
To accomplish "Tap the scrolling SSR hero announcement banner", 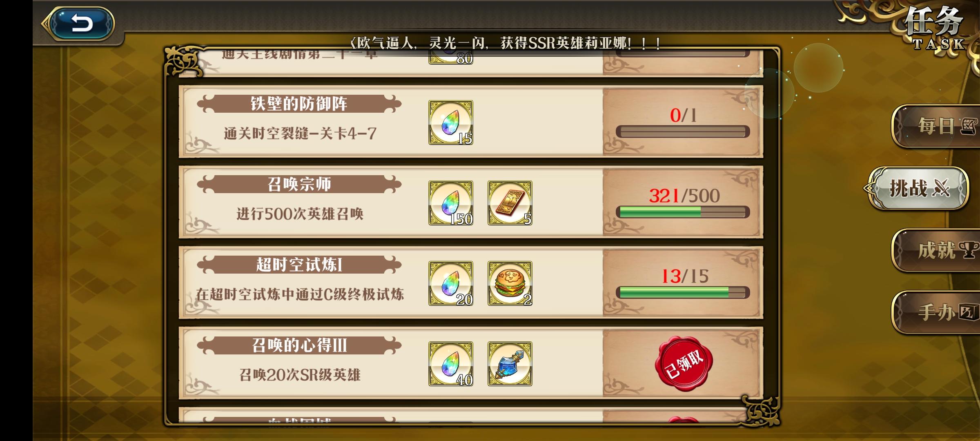I will click(x=506, y=43).
